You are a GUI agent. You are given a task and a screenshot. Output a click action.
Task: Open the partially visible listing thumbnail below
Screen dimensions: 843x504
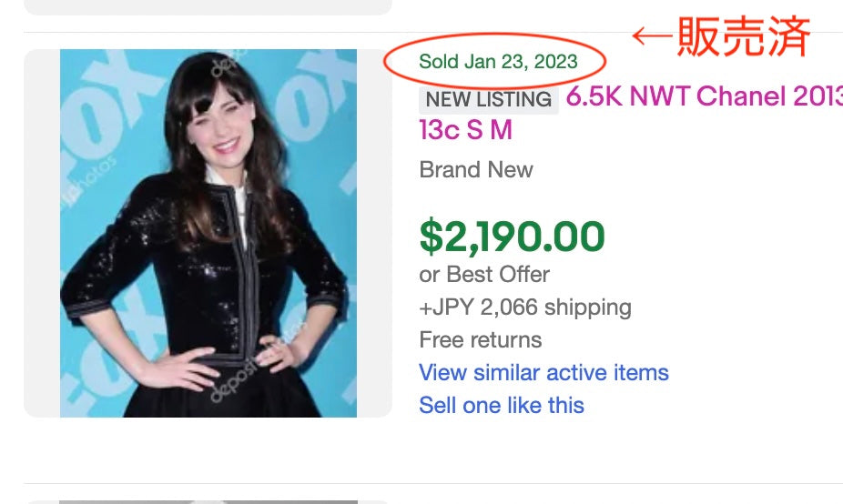tap(208, 500)
